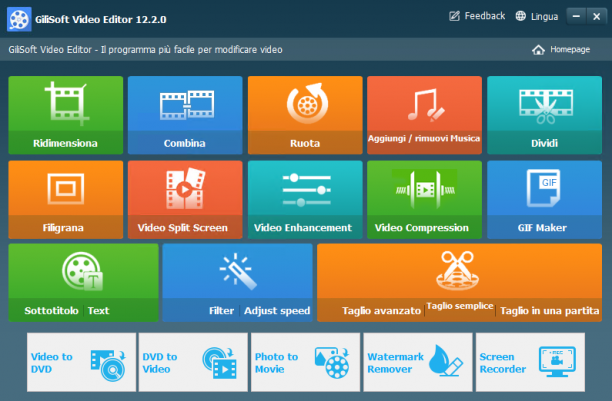Open the Video Split Screen tool
Viewport: 612px width, 401px height.
[x=185, y=200]
